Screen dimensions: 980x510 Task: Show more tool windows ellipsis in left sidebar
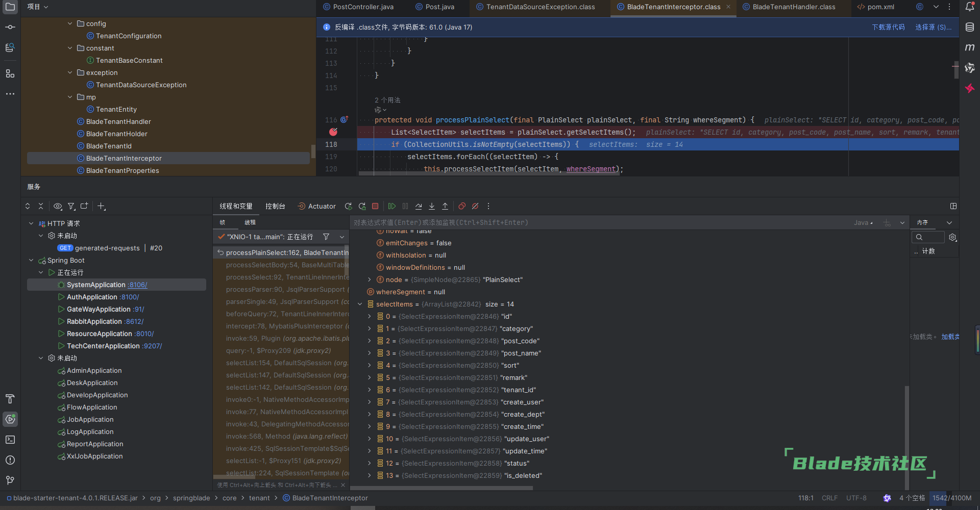(10, 94)
